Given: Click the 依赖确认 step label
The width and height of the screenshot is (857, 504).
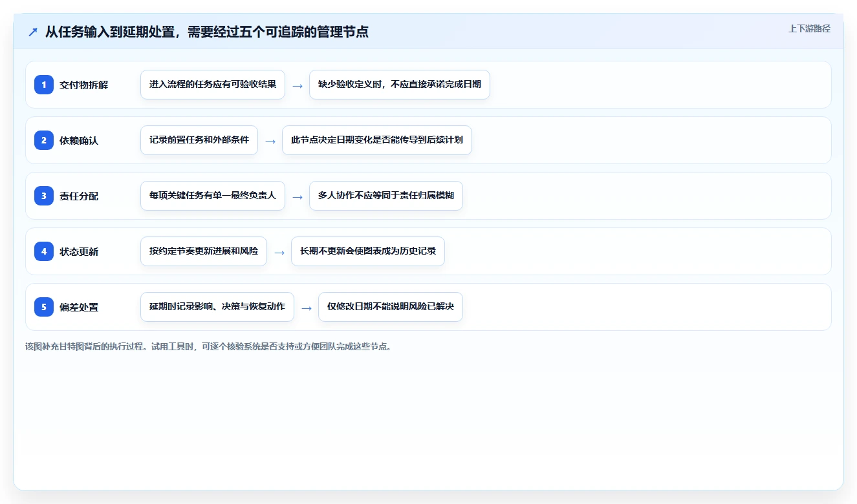Looking at the screenshot, I should click(79, 140).
